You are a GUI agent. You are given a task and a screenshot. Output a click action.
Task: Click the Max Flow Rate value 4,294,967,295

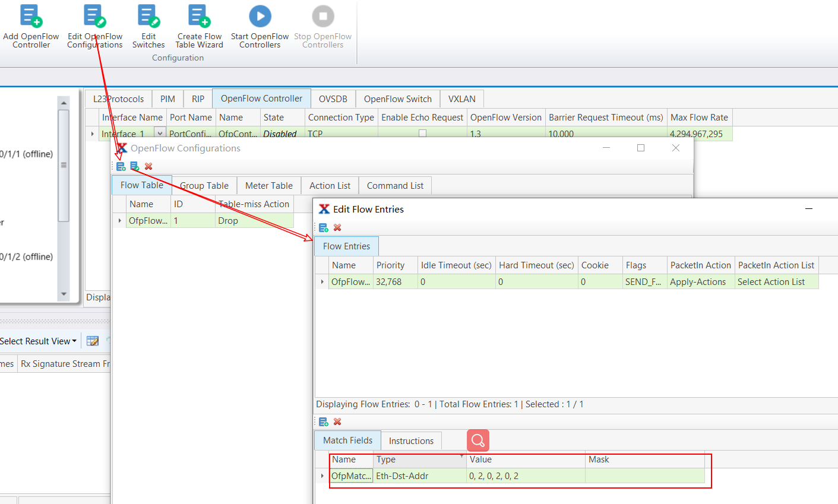pos(700,134)
